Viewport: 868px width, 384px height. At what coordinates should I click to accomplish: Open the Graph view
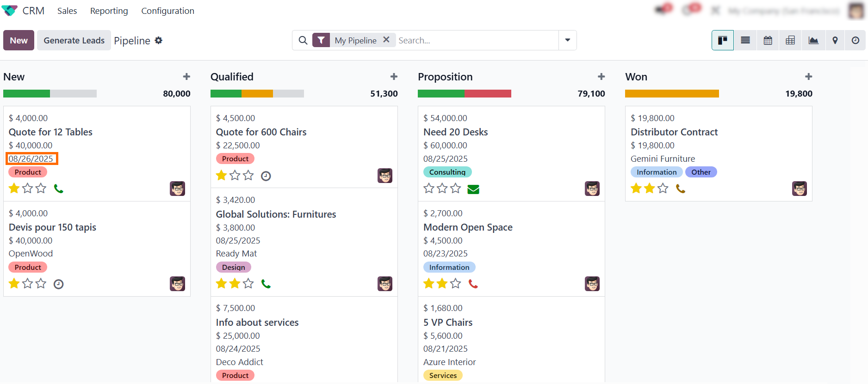click(813, 40)
